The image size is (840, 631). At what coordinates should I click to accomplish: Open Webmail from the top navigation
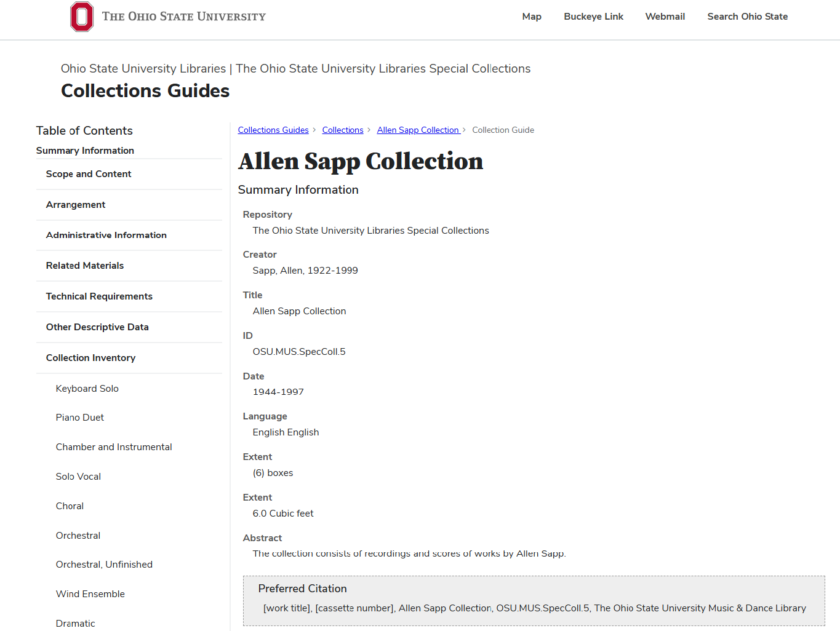pyautogui.click(x=665, y=17)
